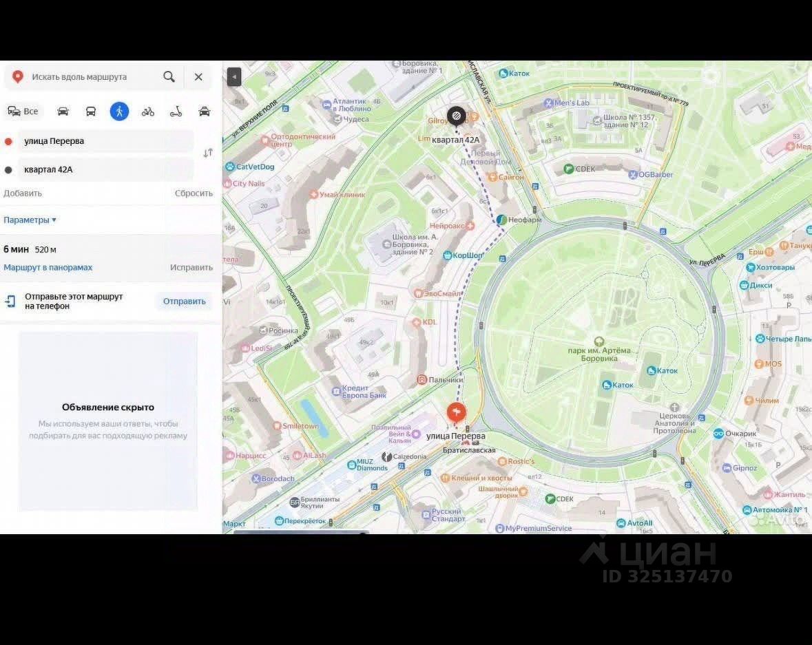This screenshot has height=645, width=812.
Task: Select the pedestrian walking mode
Action: click(x=119, y=112)
